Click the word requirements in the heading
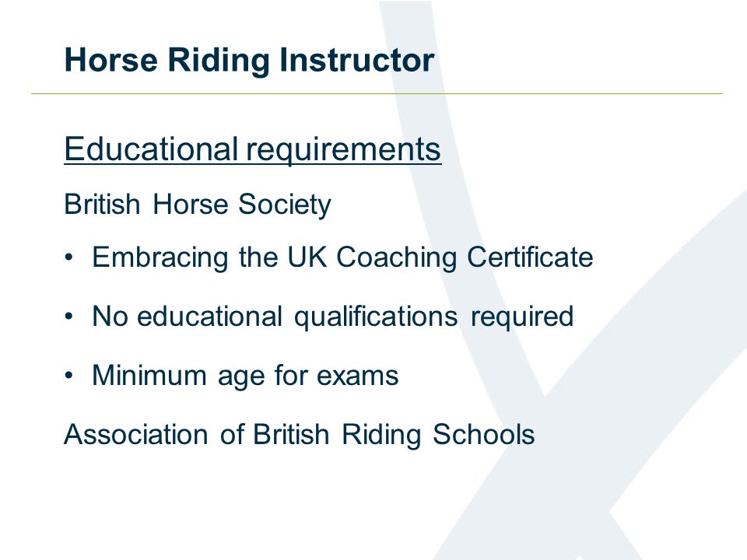The width and height of the screenshot is (747, 560). [343, 150]
